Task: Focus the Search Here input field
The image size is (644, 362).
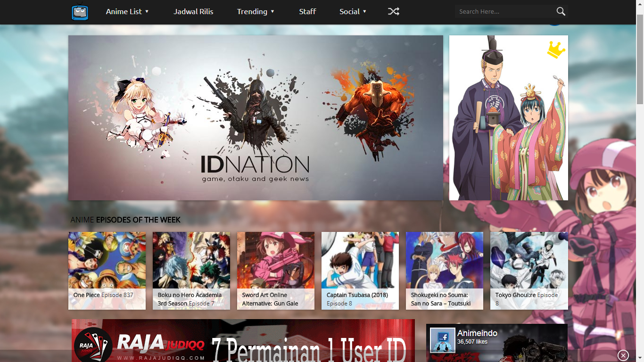Action: (x=505, y=11)
